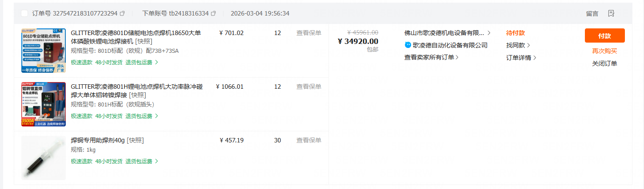Copy the buyer account ID
This screenshot has height=189, width=644.
tap(213, 13)
